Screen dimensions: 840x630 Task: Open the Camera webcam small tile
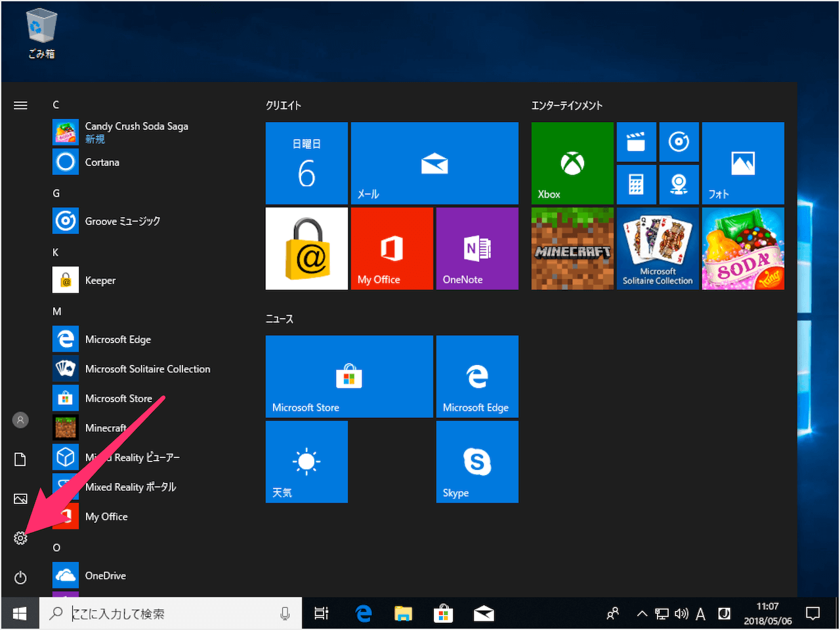679,184
